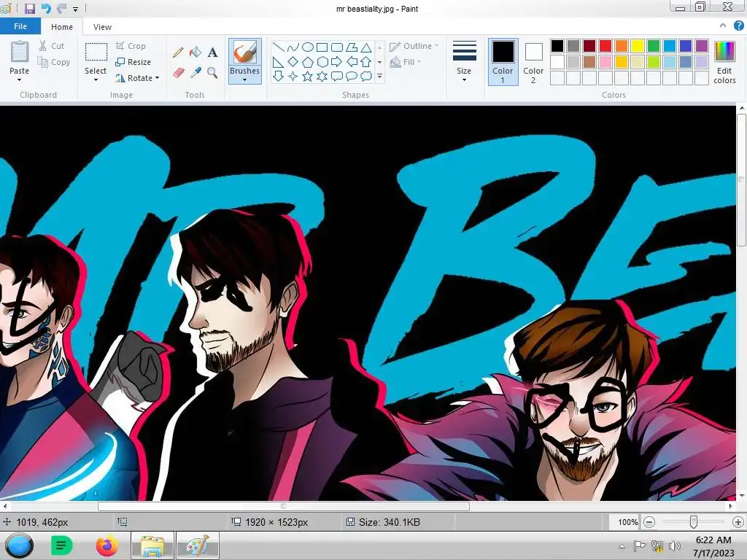
Task: Activate the Color 1 selector
Action: point(503,62)
